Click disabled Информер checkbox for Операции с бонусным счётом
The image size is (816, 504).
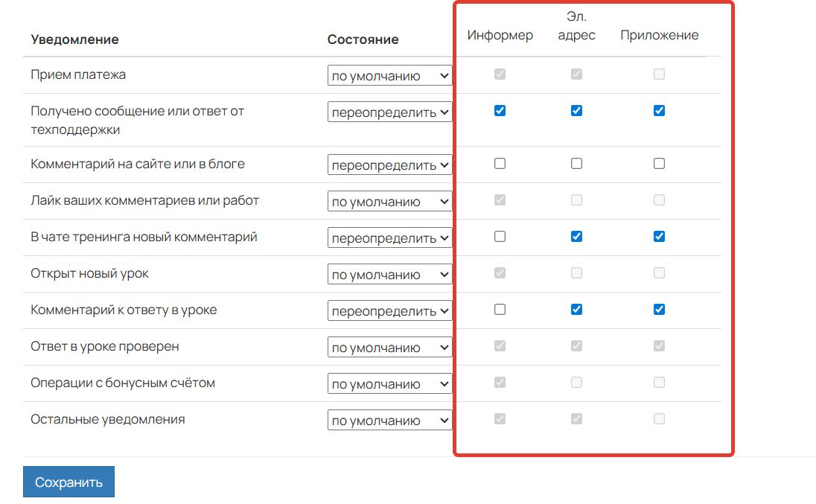pyautogui.click(x=500, y=383)
